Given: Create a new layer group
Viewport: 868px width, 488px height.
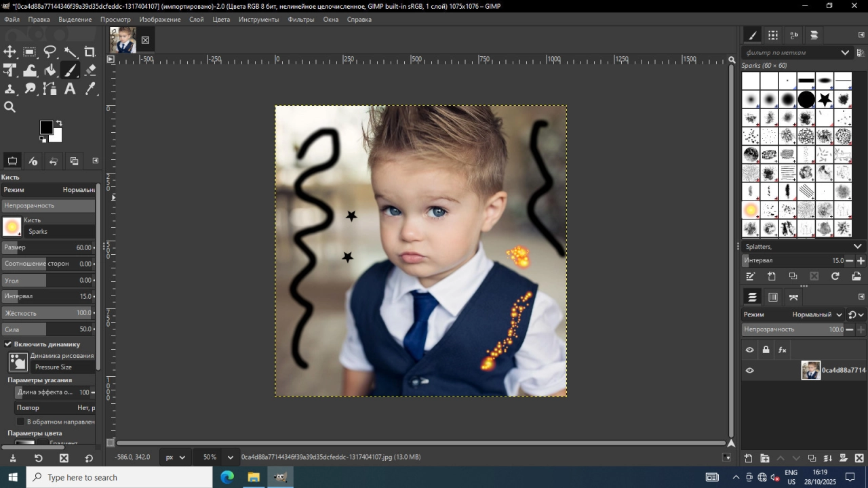Looking at the screenshot, I should (764, 458).
